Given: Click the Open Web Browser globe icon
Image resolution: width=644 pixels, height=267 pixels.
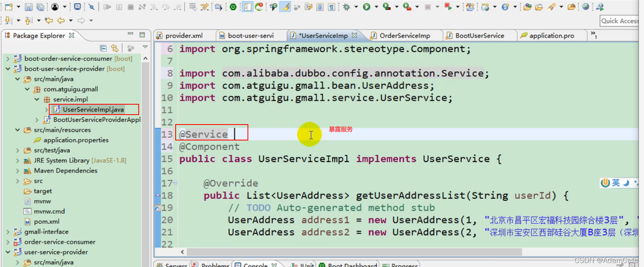Looking at the screenshot, I should (x=586, y=7).
